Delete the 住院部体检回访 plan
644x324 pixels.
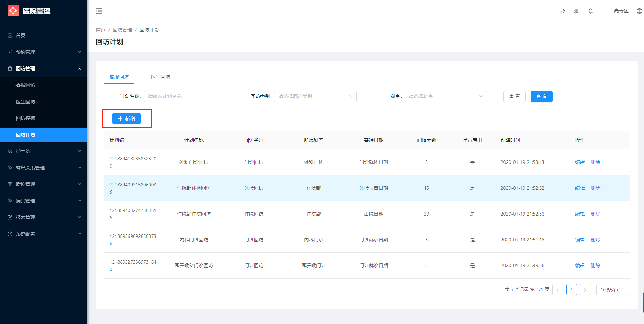click(595, 188)
